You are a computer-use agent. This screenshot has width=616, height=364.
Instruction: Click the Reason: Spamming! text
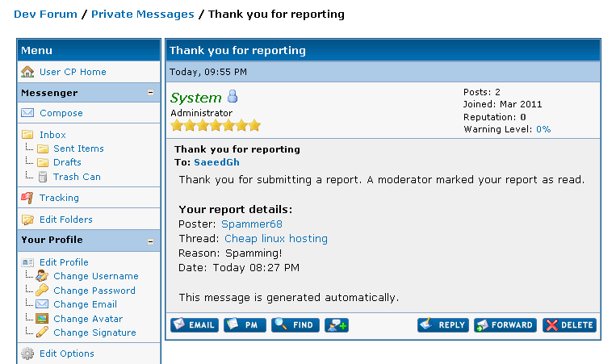[x=230, y=253]
